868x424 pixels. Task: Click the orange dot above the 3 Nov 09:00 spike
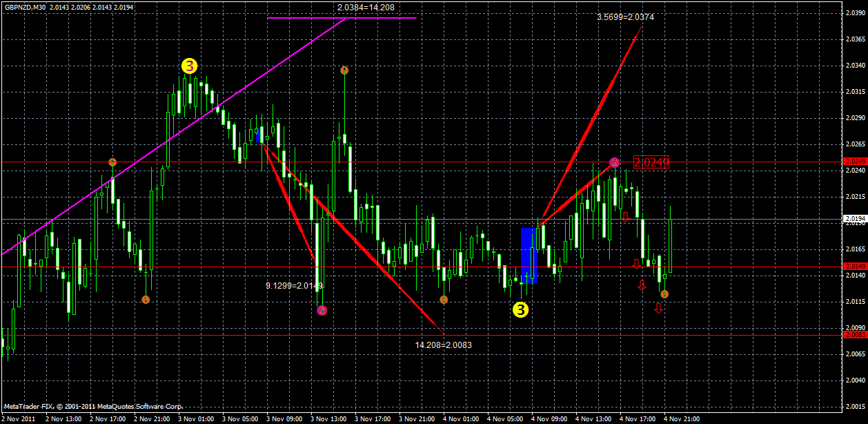pos(345,69)
